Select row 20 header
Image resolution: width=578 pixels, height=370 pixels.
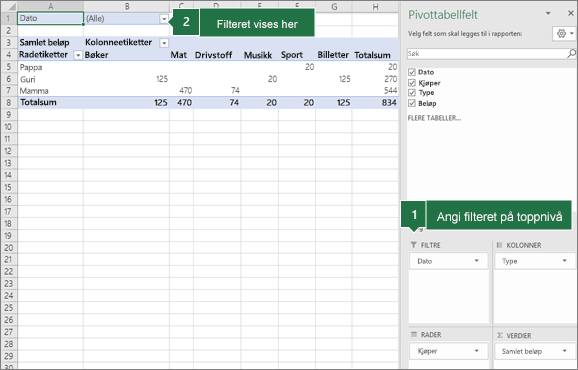pyautogui.click(x=9, y=248)
